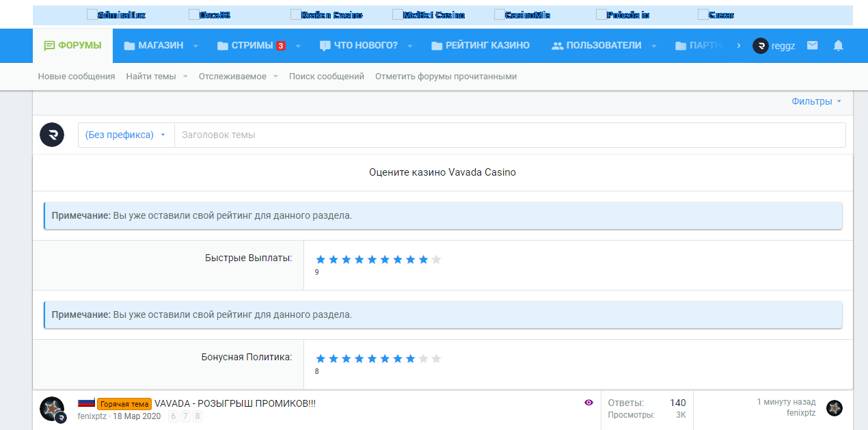Click the watched-thread eye icon on VAVADA thread
Screen dimensions: 868x430
click(x=588, y=403)
